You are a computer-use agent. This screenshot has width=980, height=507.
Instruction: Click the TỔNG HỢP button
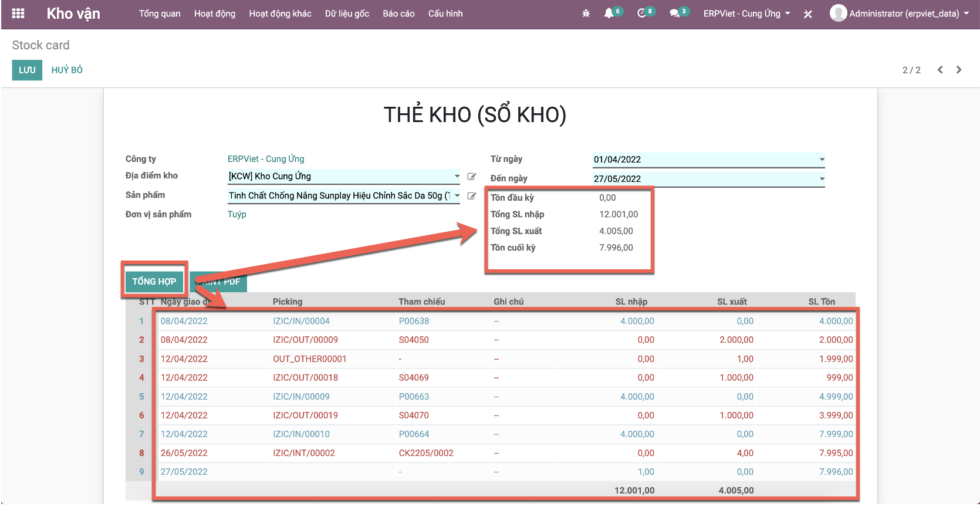(x=154, y=282)
